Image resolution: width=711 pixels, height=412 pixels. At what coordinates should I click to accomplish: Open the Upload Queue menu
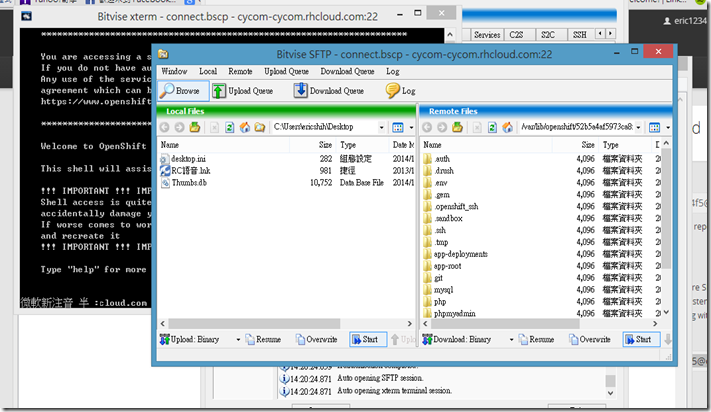[x=287, y=71]
